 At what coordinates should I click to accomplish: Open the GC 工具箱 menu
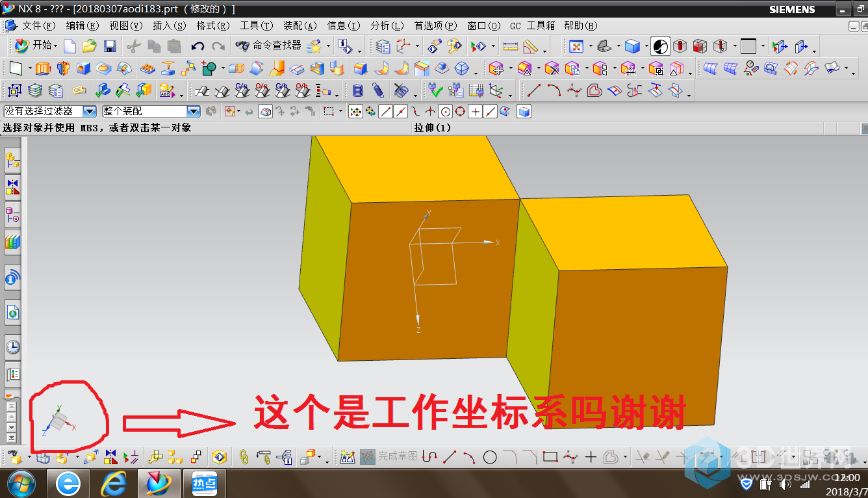tap(533, 26)
